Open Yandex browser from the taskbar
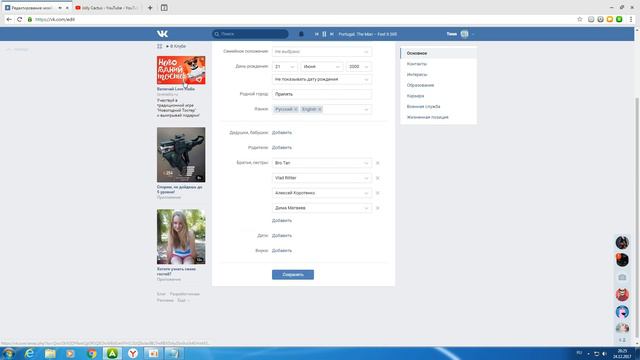The width and height of the screenshot is (640, 360). (x=133, y=353)
